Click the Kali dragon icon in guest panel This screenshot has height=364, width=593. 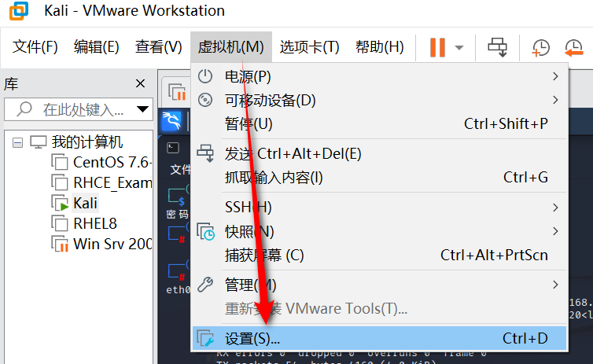[171, 121]
